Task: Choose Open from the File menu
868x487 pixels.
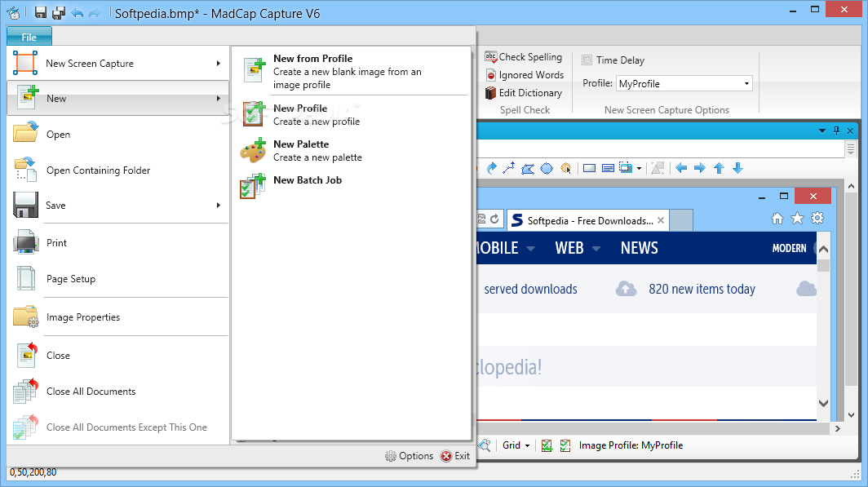Action: pos(117,135)
